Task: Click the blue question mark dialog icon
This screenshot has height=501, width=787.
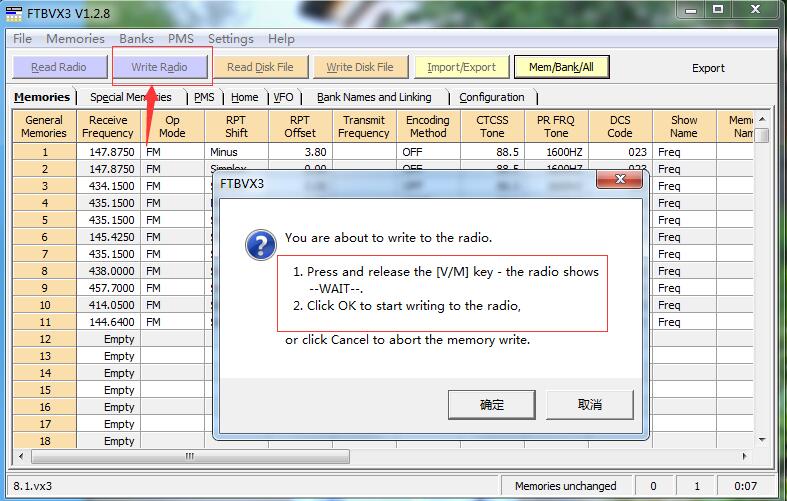Action: pos(261,246)
